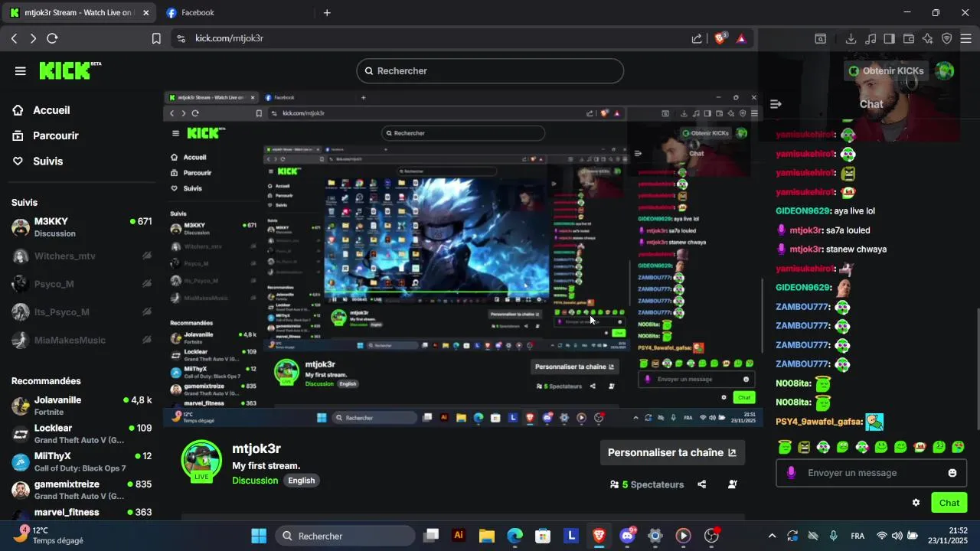This screenshot has width=980, height=551.
Task: Click the English language tag
Action: 302,481
